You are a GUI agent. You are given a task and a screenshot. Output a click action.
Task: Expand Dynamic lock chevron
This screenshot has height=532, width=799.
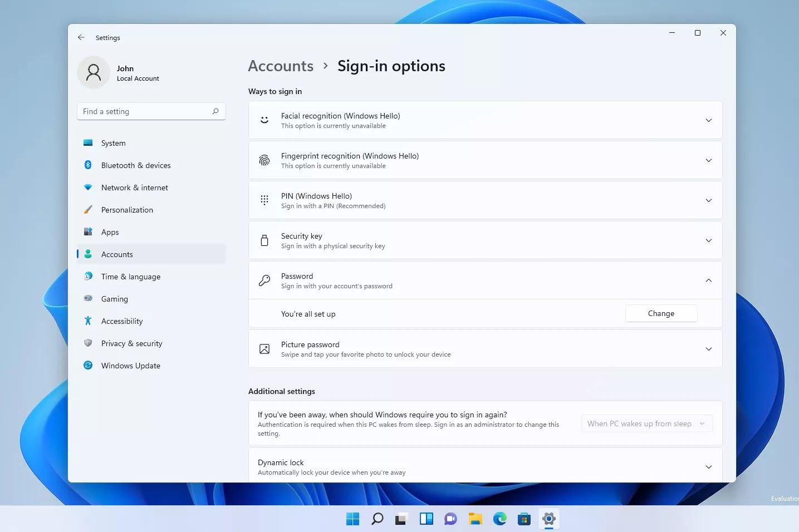(x=709, y=467)
